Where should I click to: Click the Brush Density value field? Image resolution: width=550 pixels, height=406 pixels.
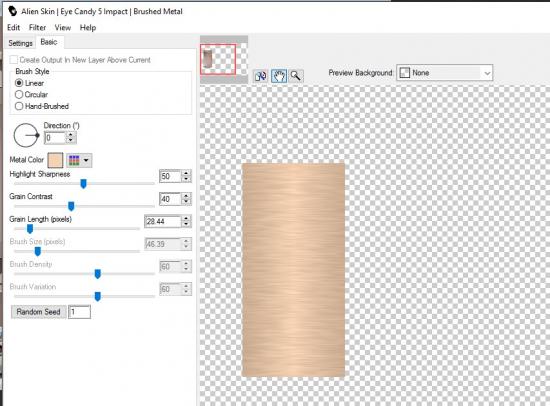pyautogui.click(x=170, y=267)
